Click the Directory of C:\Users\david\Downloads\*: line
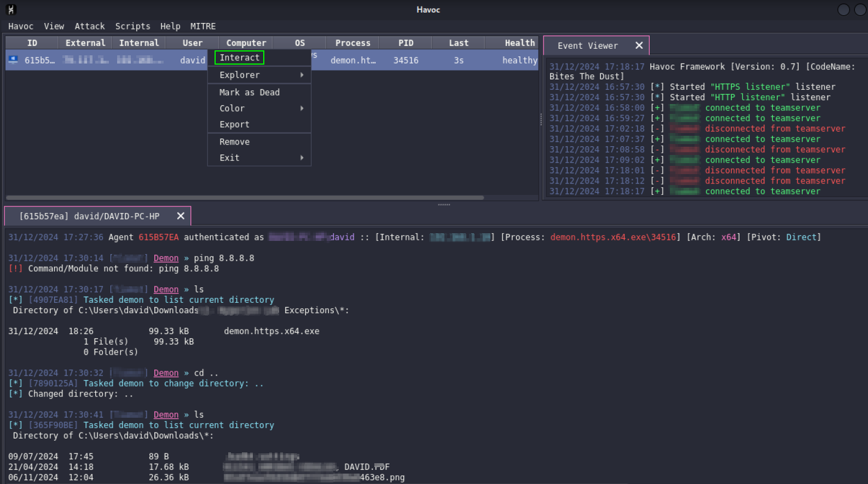The height and width of the screenshot is (484, 868). click(x=113, y=436)
